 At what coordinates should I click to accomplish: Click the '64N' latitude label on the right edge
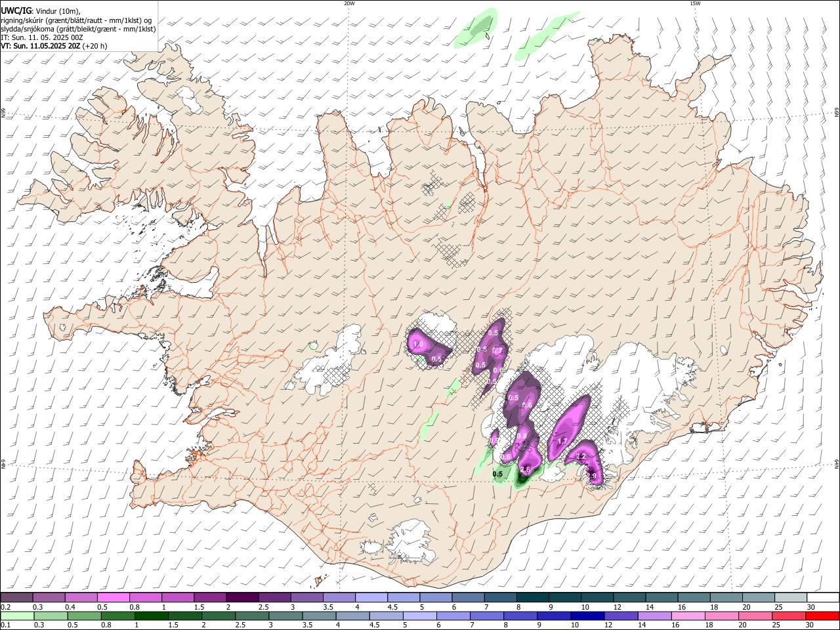click(x=837, y=463)
